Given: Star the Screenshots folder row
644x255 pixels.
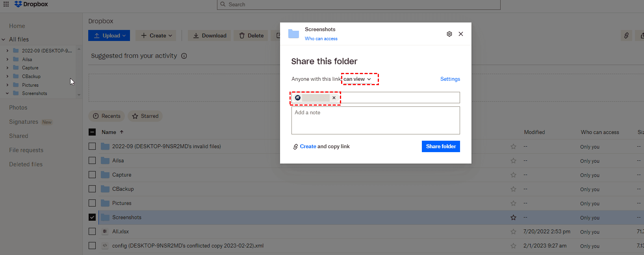Looking at the screenshot, I should pyautogui.click(x=513, y=218).
